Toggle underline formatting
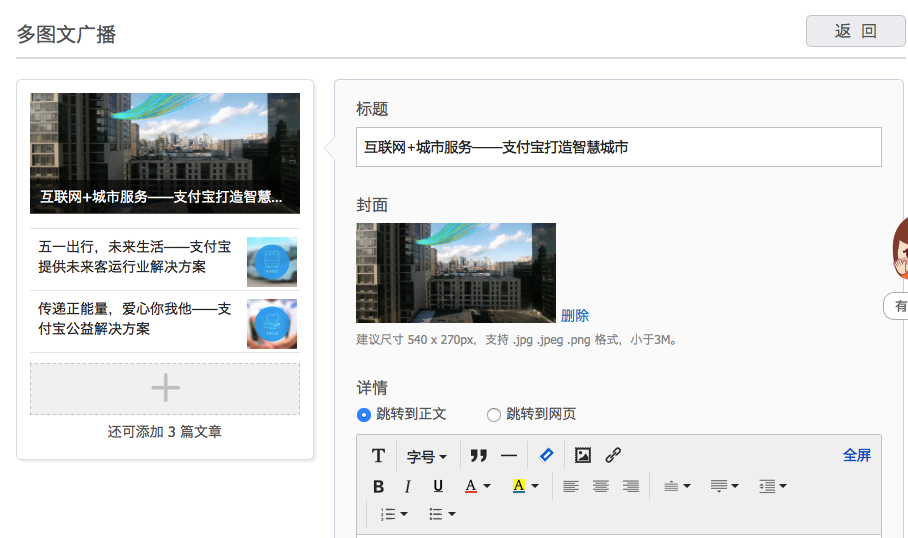 pyautogui.click(x=438, y=486)
